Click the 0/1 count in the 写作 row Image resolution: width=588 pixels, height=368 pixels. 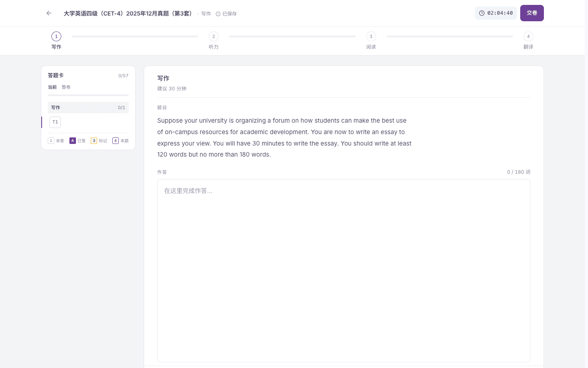pyautogui.click(x=122, y=108)
